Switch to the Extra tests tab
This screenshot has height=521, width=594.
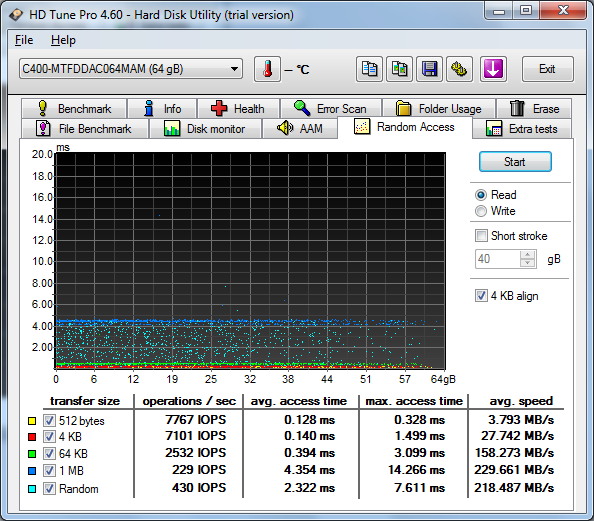coord(522,129)
